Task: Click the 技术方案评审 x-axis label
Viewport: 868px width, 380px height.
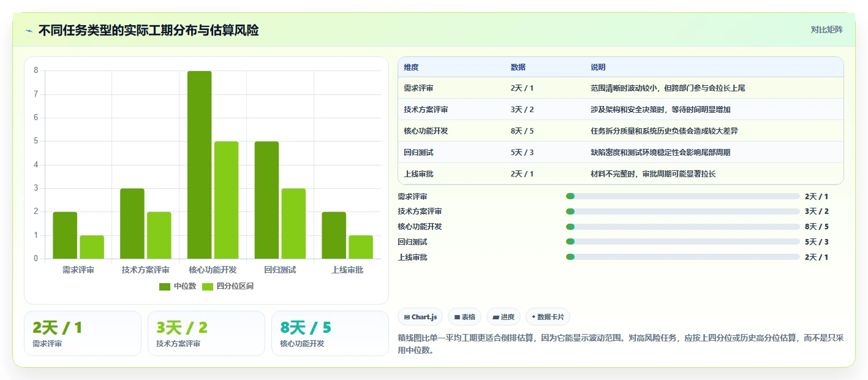Action: click(x=145, y=270)
